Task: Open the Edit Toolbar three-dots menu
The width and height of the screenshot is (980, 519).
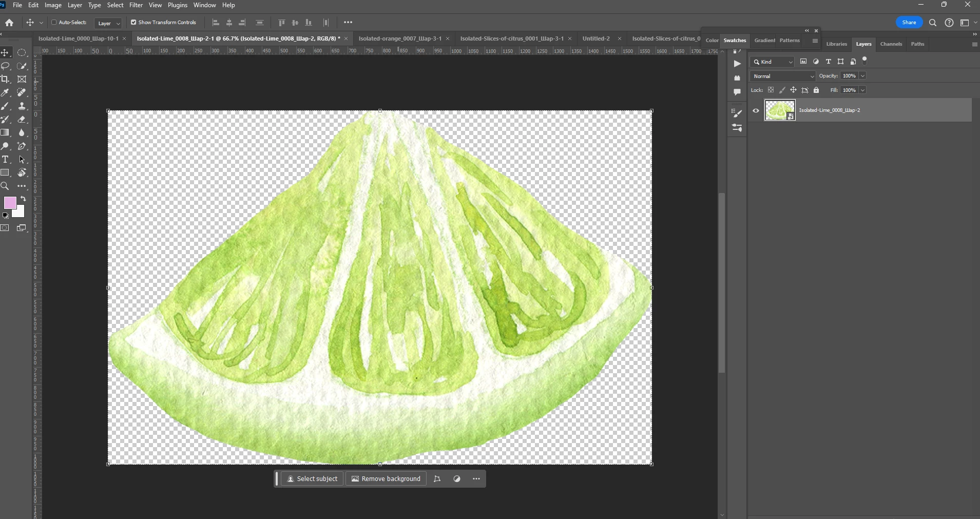Action: (22, 186)
